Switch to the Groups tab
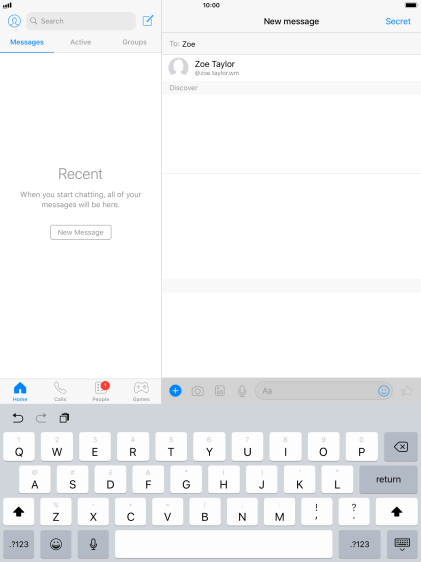The height and width of the screenshot is (562, 421). tap(134, 42)
